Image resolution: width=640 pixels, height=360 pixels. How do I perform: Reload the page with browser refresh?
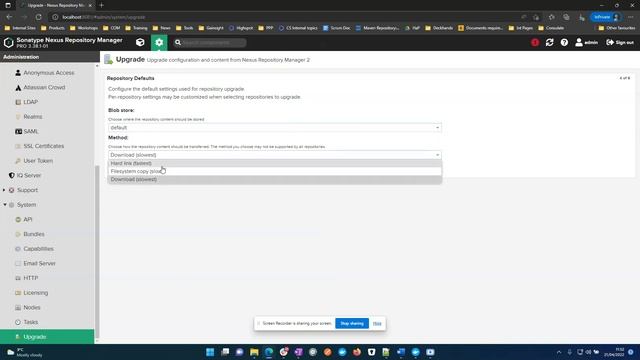tap(38, 17)
